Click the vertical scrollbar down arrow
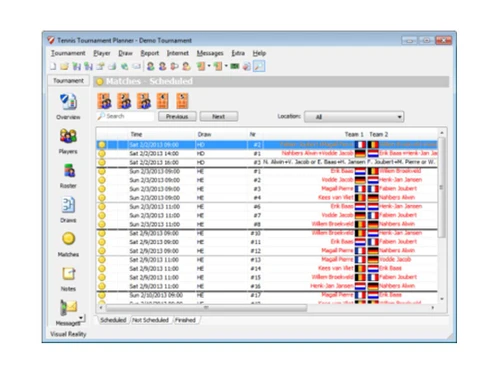Screen dimensions: 500x375 [442, 299]
